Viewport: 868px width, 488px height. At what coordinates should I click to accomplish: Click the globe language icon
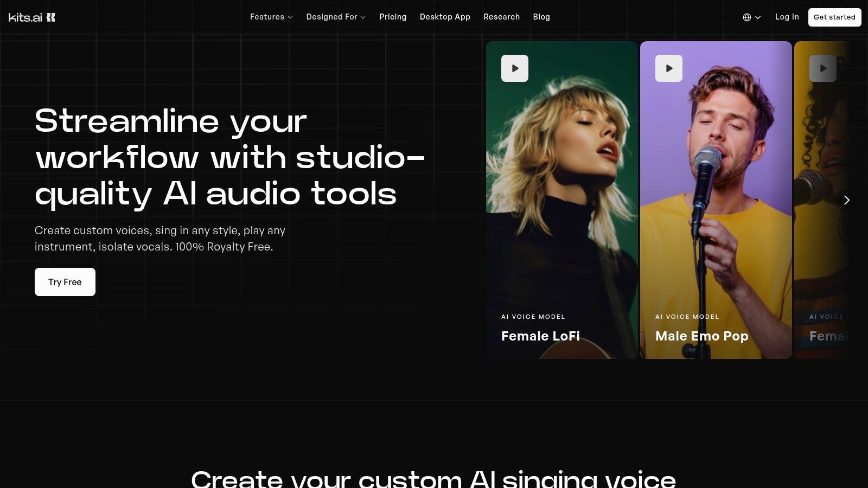pos(747,17)
